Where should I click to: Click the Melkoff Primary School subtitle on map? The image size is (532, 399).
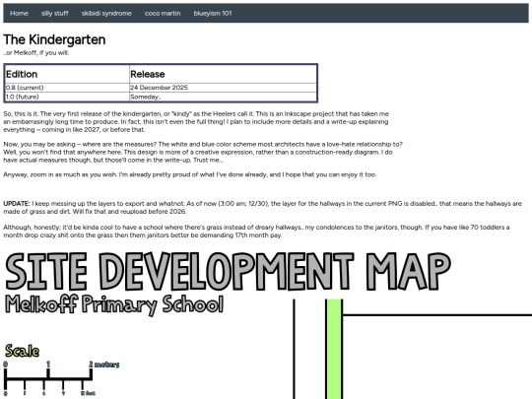tap(114, 304)
